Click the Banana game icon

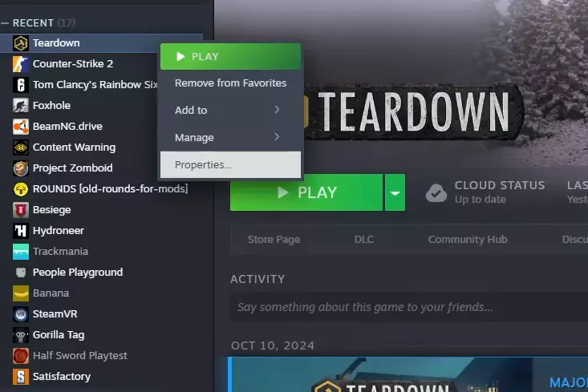pyautogui.click(x=21, y=293)
